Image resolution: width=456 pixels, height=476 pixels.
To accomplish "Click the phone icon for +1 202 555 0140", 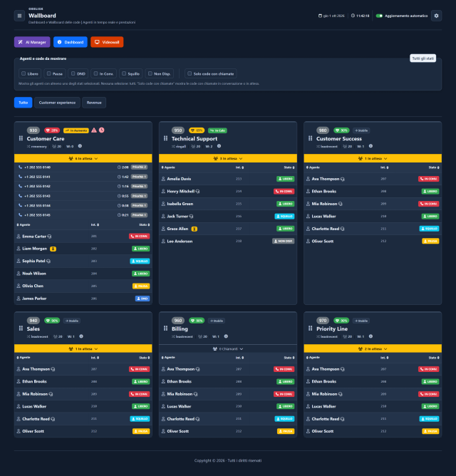I will 21,167.
